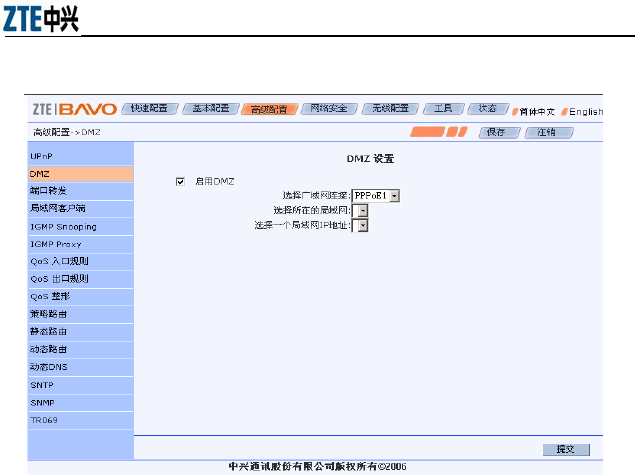Open 动态路由 in the sidebar
Viewport: 635px width, 475px height.
81,350
